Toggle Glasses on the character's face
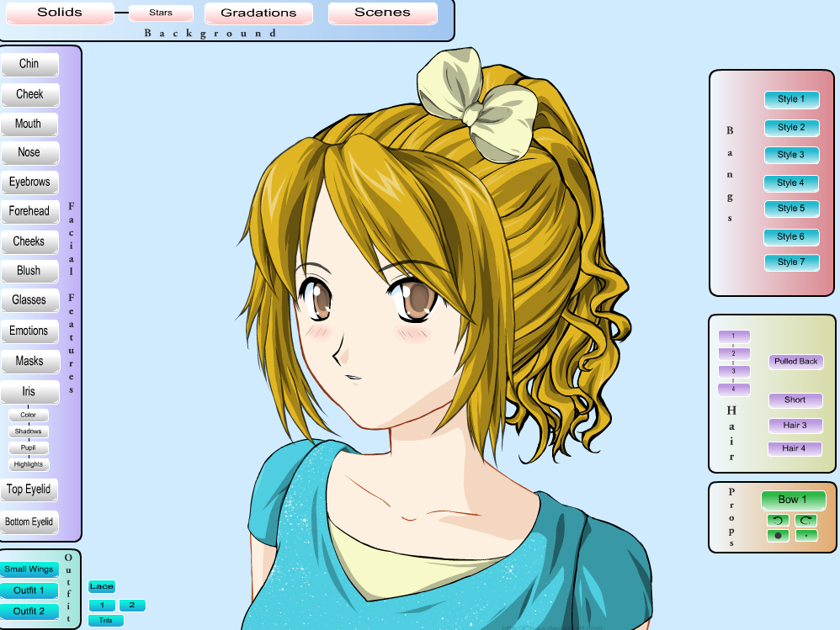 (30, 300)
